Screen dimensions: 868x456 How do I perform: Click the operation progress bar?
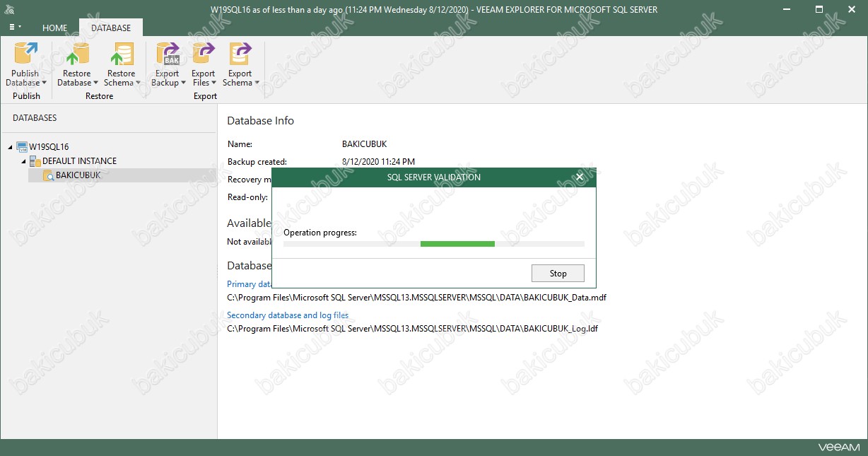[434, 244]
